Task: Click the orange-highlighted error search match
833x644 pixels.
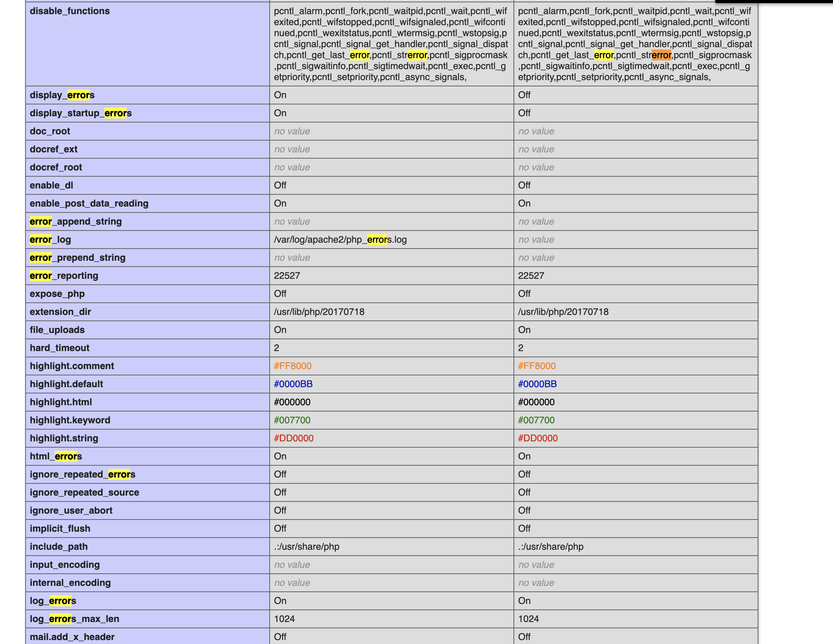Action: (x=661, y=55)
